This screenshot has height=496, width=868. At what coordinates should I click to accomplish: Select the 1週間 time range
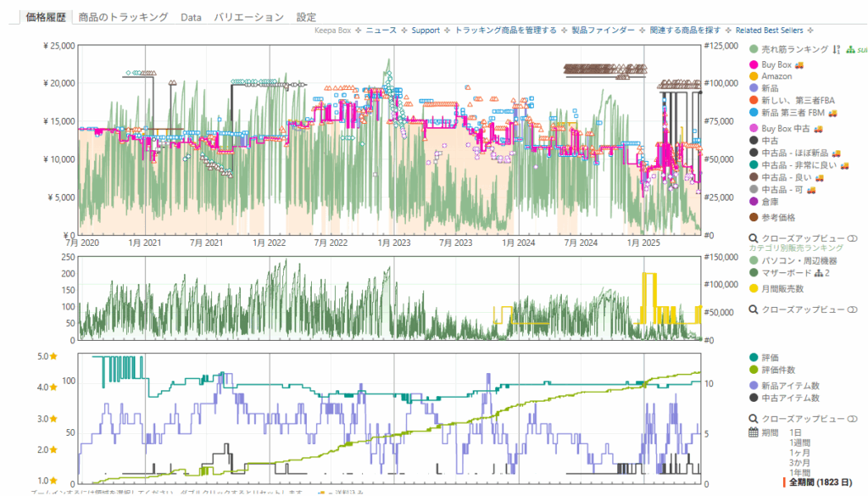tap(800, 443)
